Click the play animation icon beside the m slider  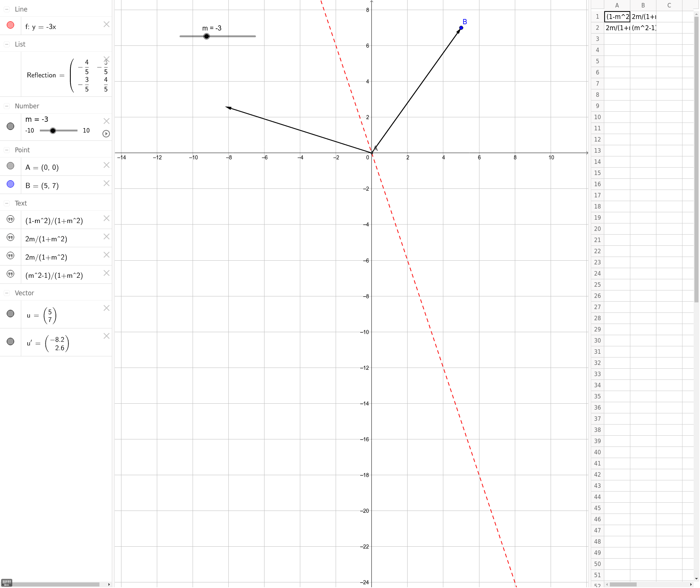(x=106, y=134)
